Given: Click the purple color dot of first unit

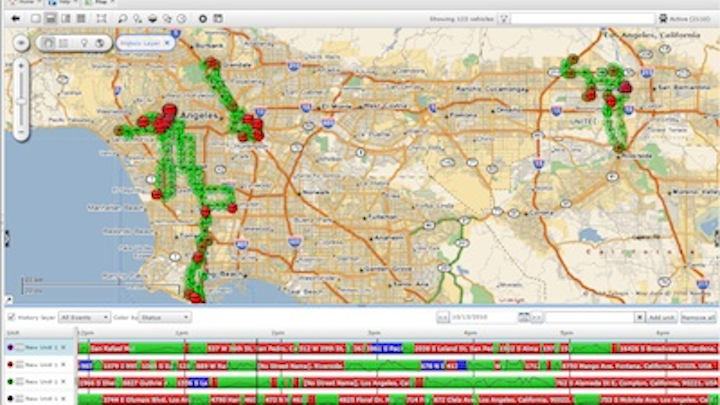Looking at the screenshot, I should [10, 348].
